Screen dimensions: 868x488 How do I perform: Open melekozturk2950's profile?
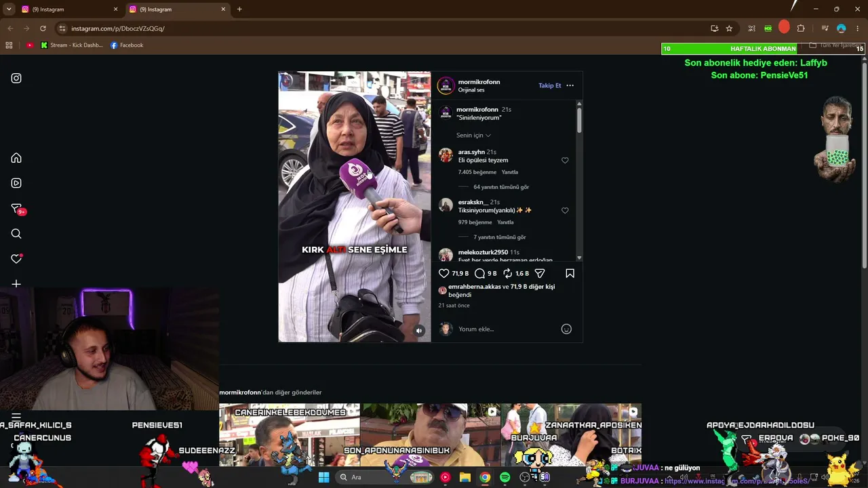[x=483, y=252]
